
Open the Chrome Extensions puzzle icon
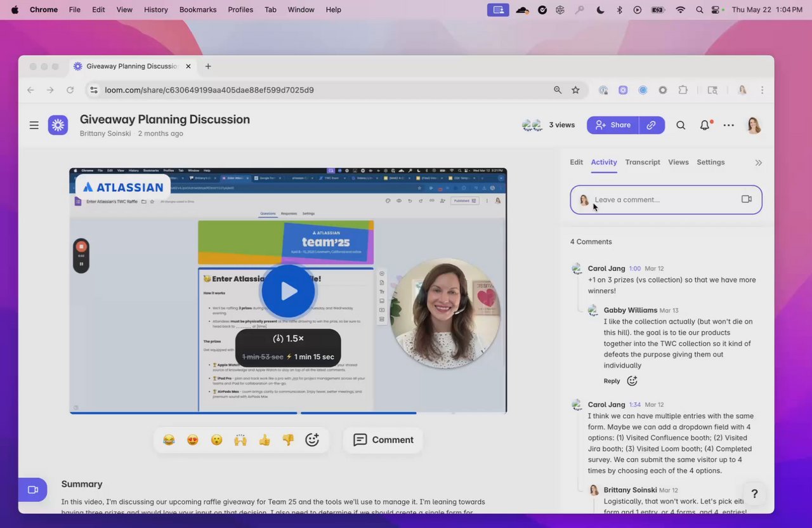pyautogui.click(x=683, y=90)
